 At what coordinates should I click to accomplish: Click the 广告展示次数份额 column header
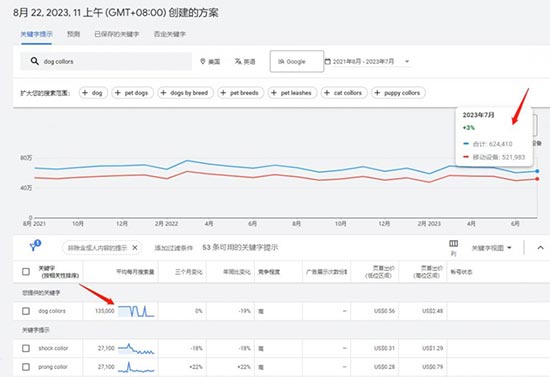326,272
